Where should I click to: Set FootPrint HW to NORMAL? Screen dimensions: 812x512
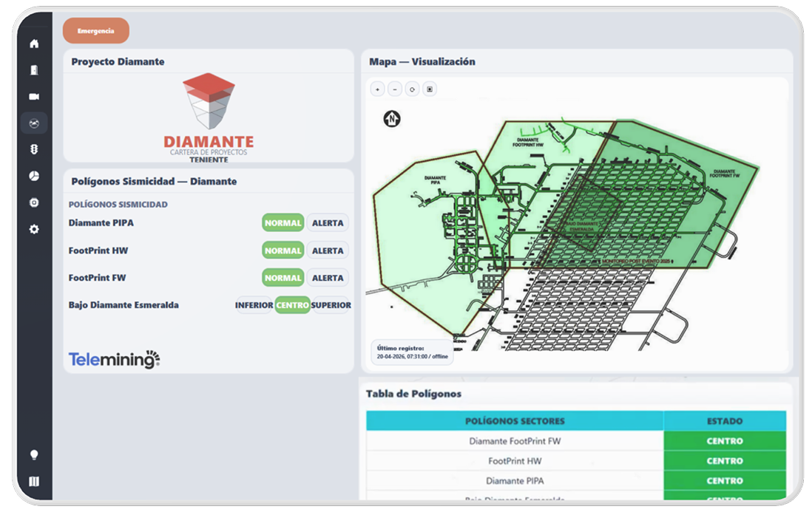coord(282,250)
